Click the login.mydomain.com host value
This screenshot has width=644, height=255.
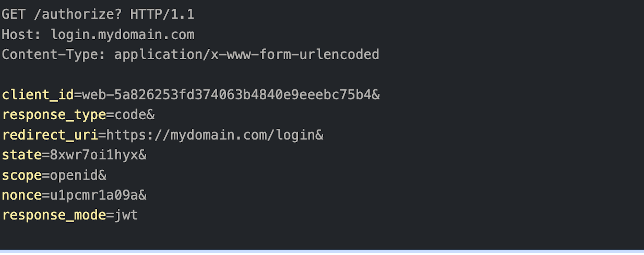tap(123, 35)
